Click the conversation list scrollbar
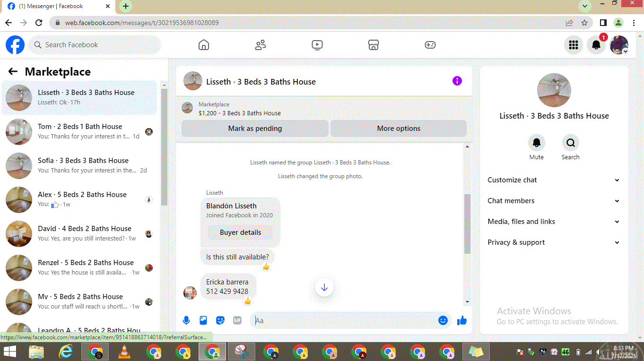This screenshot has width=644, height=361. [164, 146]
